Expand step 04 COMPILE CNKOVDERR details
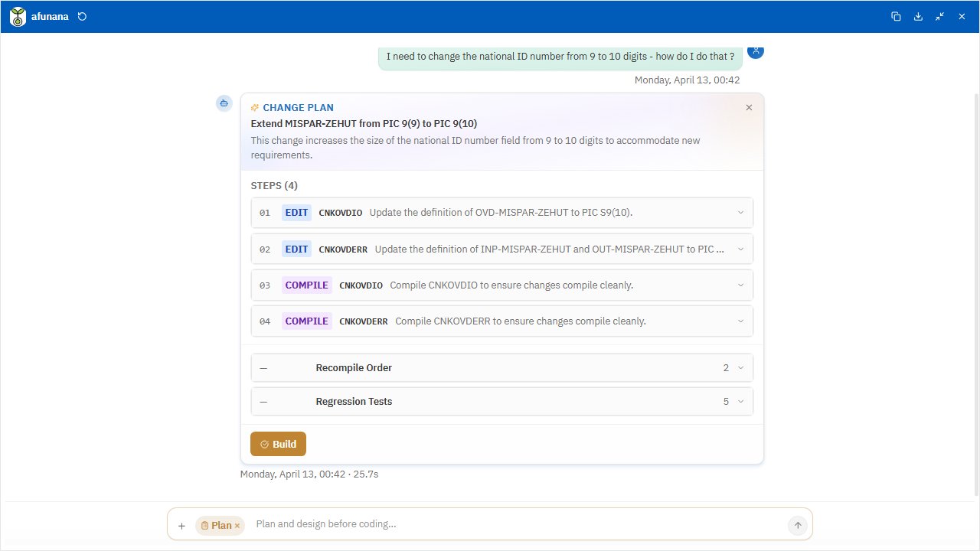The width and height of the screenshot is (980, 551). [740, 321]
